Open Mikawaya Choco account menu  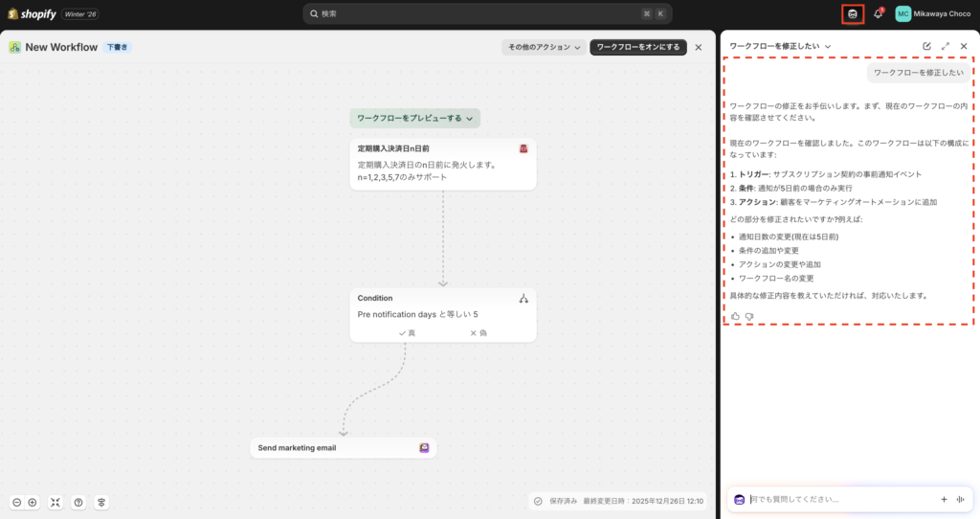[933, 13]
